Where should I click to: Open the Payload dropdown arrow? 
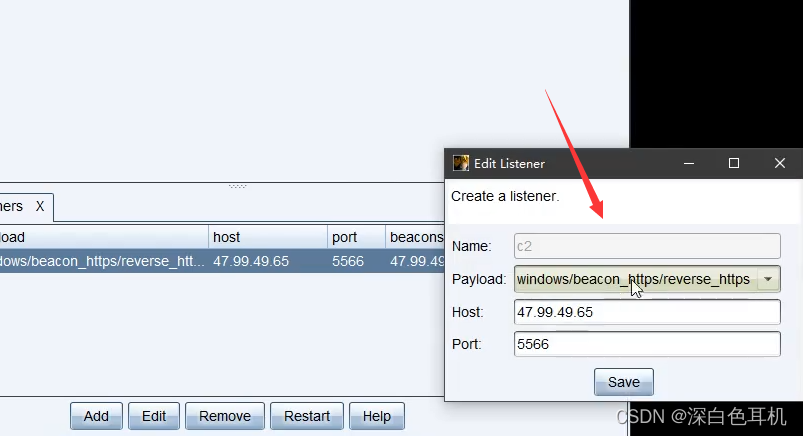768,279
